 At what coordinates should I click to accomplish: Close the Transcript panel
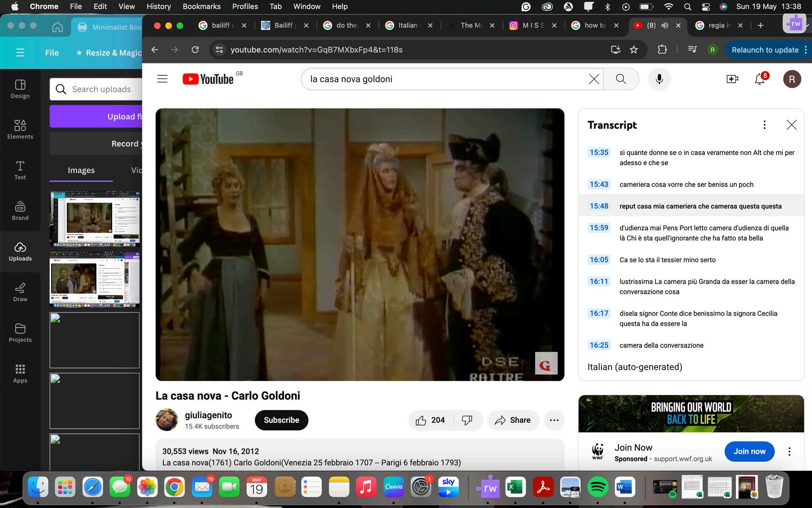tap(791, 125)
